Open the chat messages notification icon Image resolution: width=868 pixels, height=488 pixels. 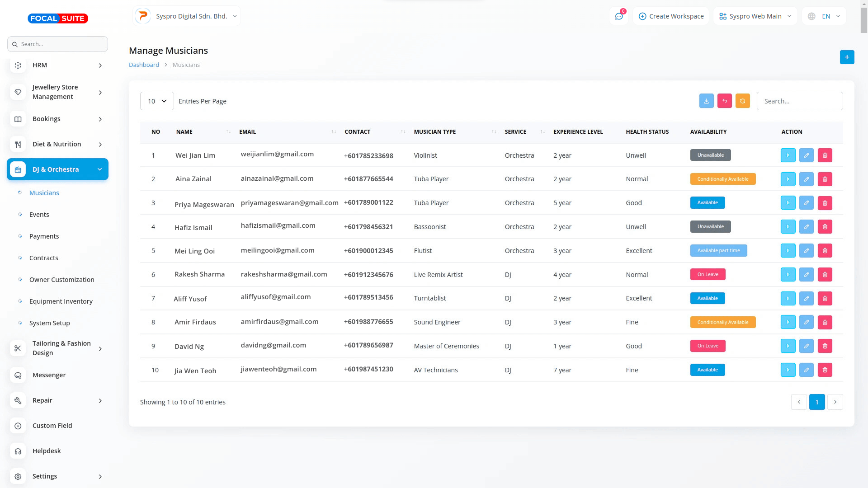[619, 16]
